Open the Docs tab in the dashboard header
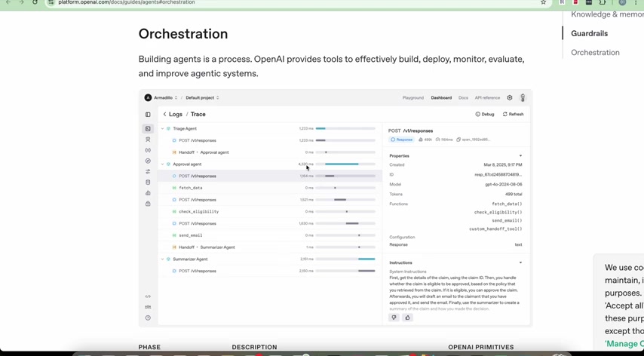Screen dimensions: 644x356 [463, 98]
